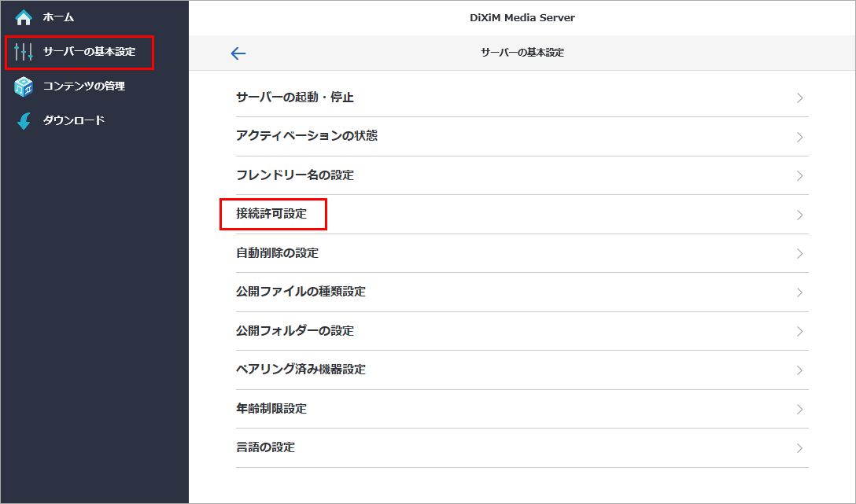856x504 pixels.
Task: Open ペアリング済み機器設定
Action: pos(522,370)
